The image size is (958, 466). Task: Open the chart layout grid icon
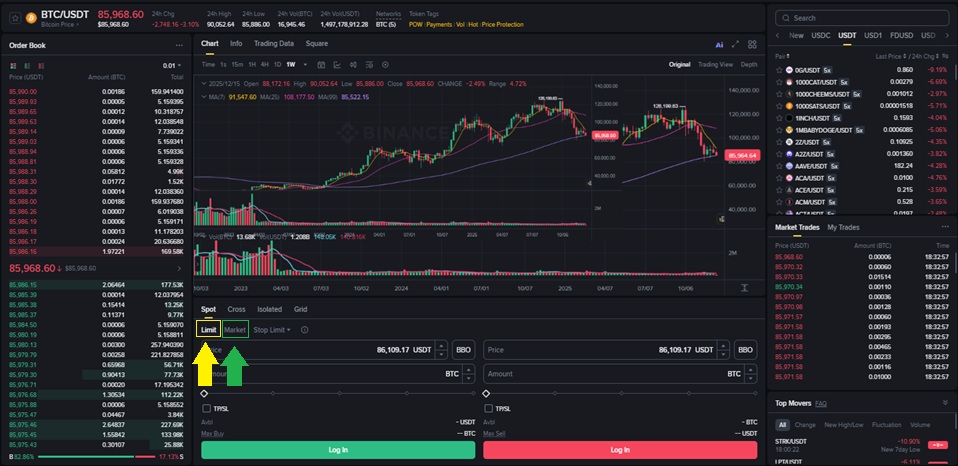[x=752, y=44]
